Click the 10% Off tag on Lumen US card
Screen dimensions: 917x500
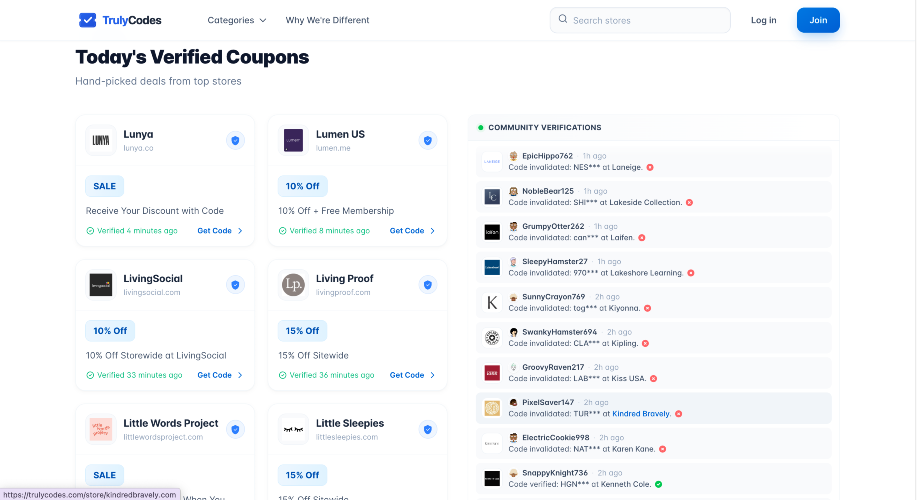302,186
